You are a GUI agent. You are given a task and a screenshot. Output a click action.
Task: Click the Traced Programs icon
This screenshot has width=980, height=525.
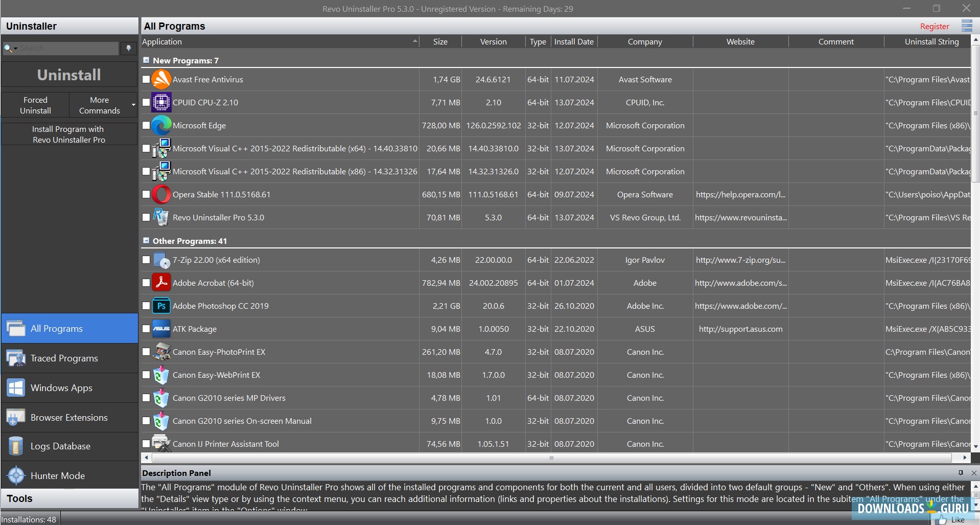click(16, 358)
